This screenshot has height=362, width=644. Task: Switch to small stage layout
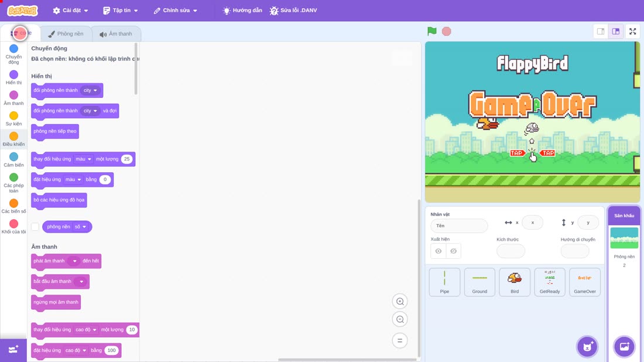coord(601,31)
